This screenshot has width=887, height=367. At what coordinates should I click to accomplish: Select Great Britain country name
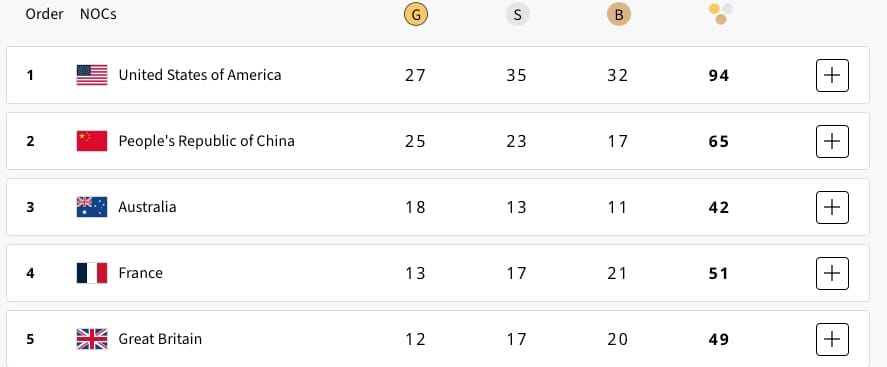coord(160,339)
